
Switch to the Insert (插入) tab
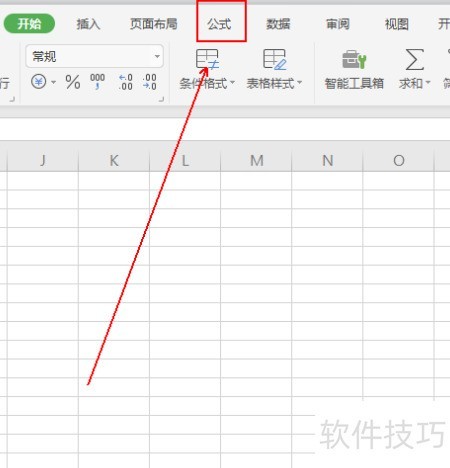[x=88, y=24]
